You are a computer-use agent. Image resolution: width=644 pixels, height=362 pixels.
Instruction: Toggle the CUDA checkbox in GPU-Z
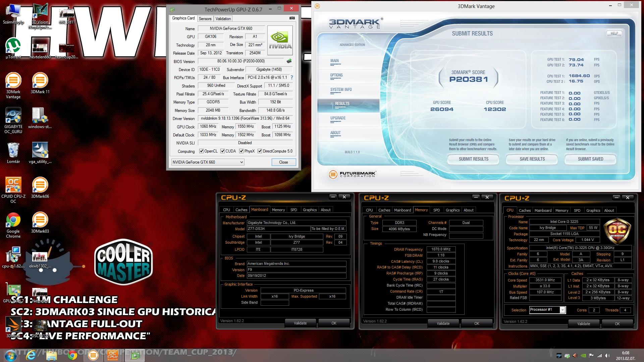[x=222, y=151]
